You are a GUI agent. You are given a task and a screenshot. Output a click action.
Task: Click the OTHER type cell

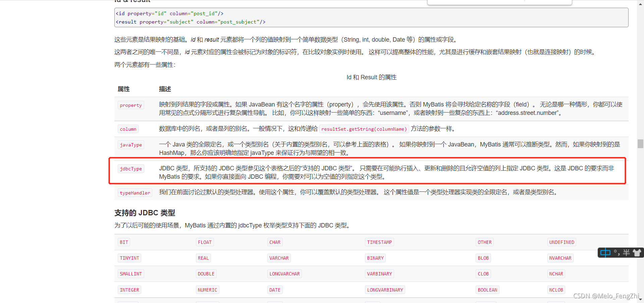pos(485,242)
